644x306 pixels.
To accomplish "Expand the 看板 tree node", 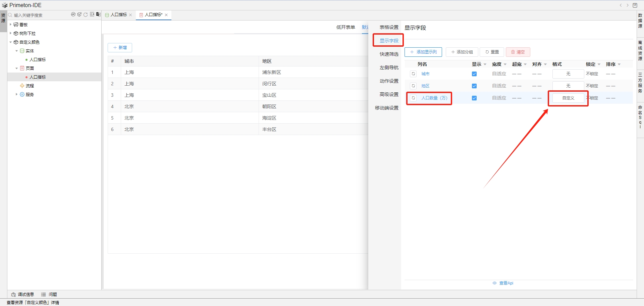I will [11, 25].
